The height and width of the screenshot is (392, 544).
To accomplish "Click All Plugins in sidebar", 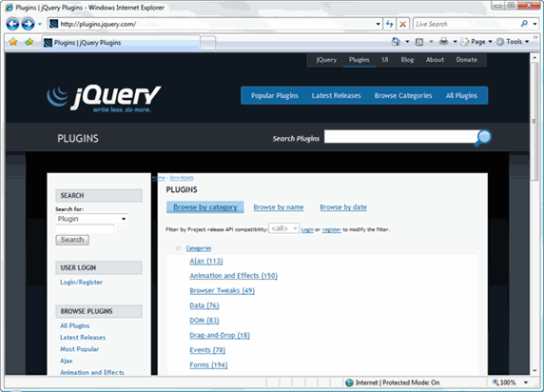I will (74, 325).
